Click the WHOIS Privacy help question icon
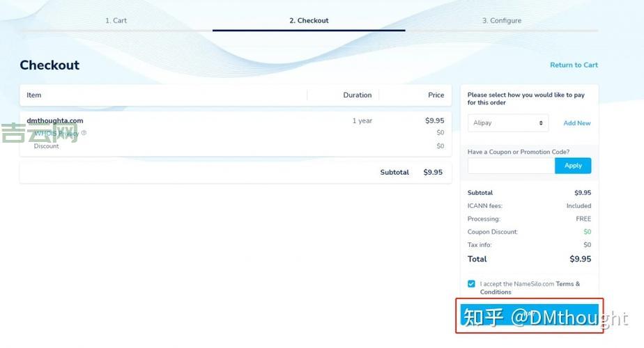Screen dimensions: 644x348 (84, 133)
